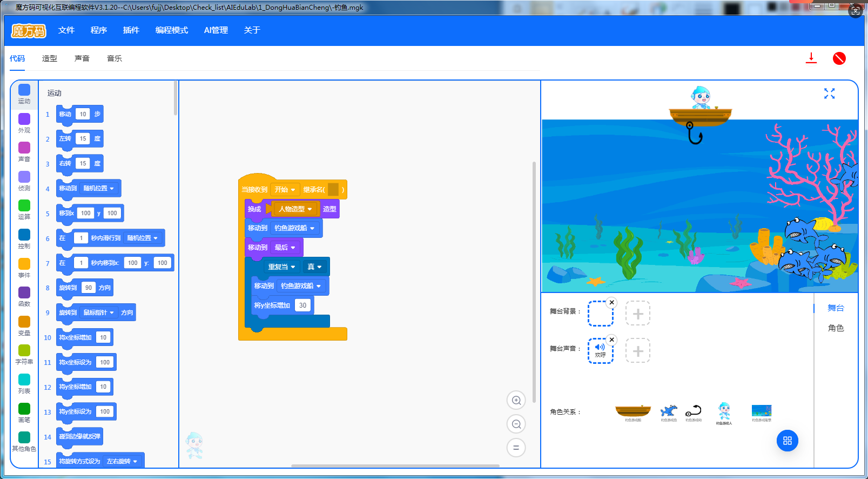
Task: Open the 开始 dropdown in the event block
Action: click(285, 190)
